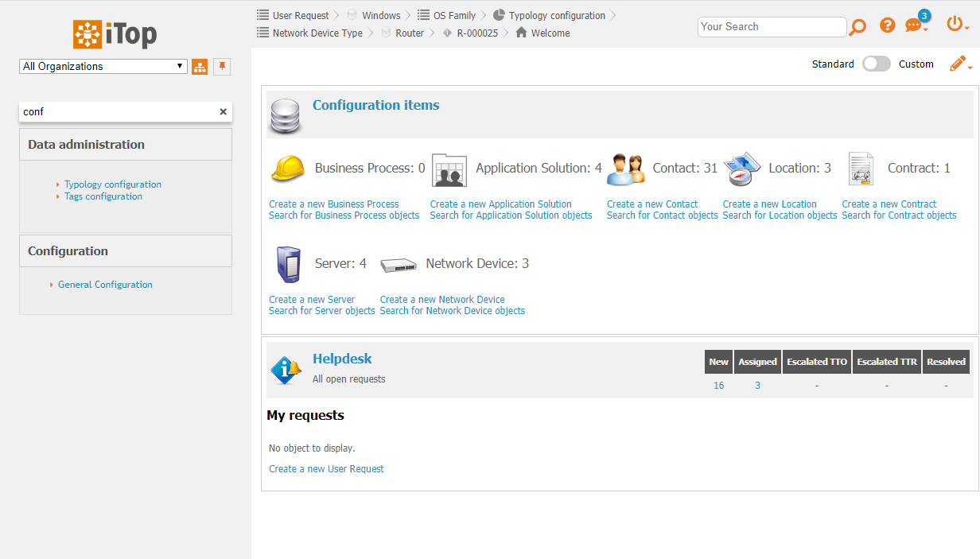This screenshot has width=980, height=559.
Task: Go to Typology configuration breadcrumb
Action: coord(557,15)
